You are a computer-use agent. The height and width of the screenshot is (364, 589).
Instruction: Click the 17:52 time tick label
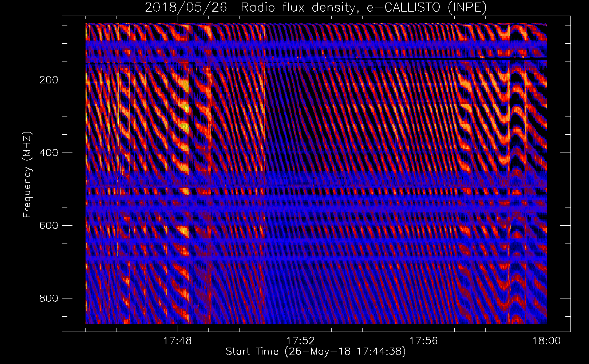[301, 341]
